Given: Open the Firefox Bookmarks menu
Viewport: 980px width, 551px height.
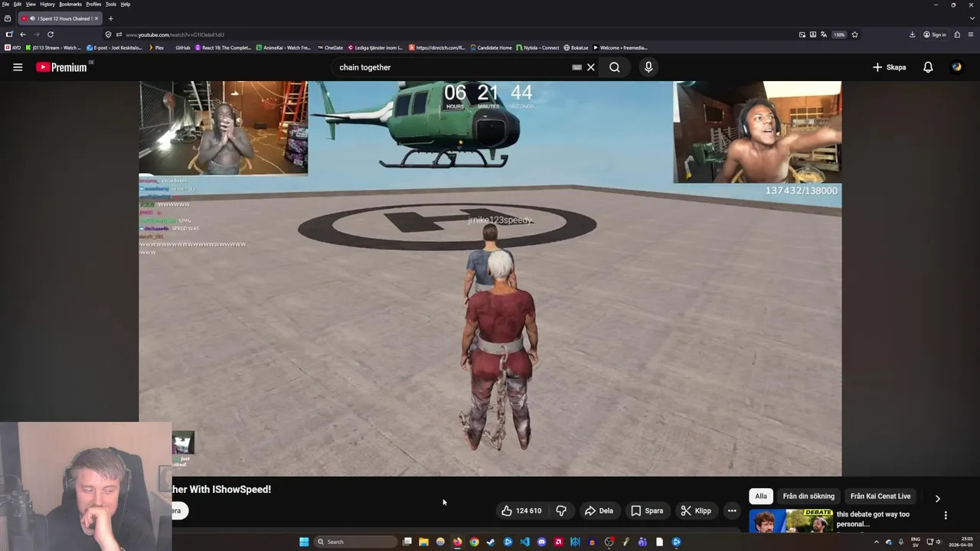Looking at the screenshot, I should (70, 4).
